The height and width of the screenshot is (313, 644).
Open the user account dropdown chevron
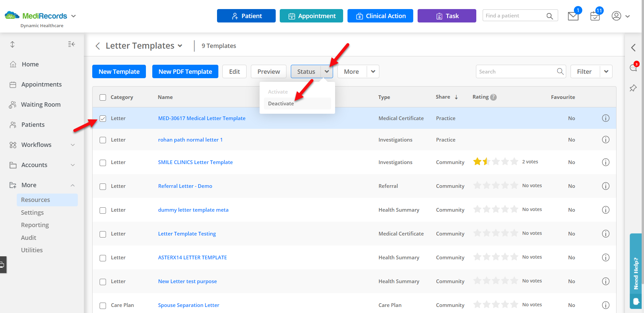click(x=628, y=16)
